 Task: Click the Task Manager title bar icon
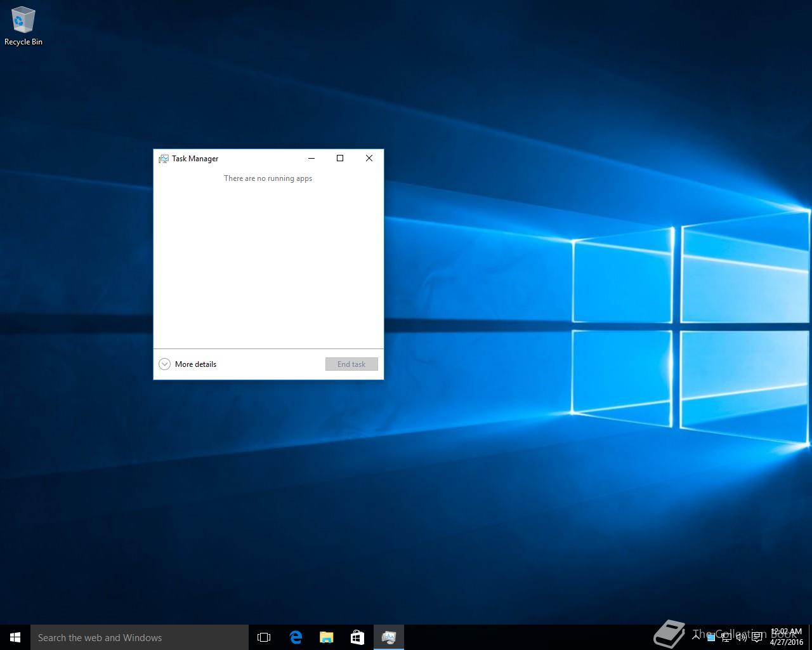click(164, 159)
